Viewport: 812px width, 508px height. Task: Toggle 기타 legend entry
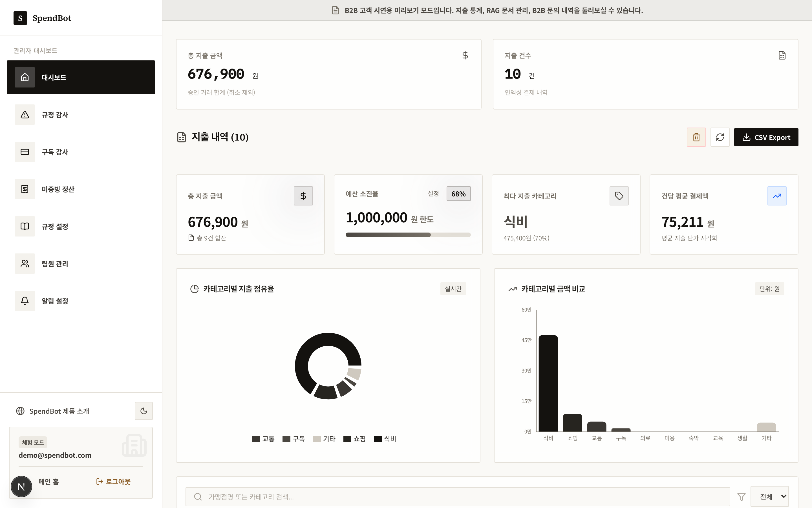click(324, 439)
